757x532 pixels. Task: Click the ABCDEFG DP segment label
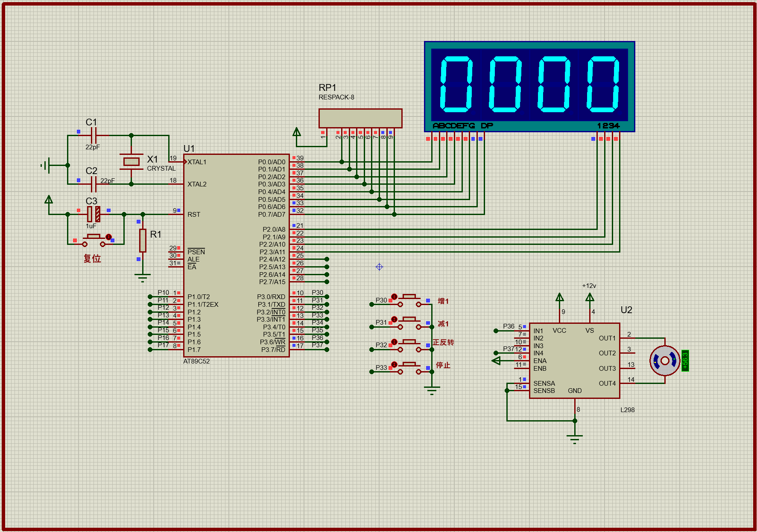click(463, 126)
